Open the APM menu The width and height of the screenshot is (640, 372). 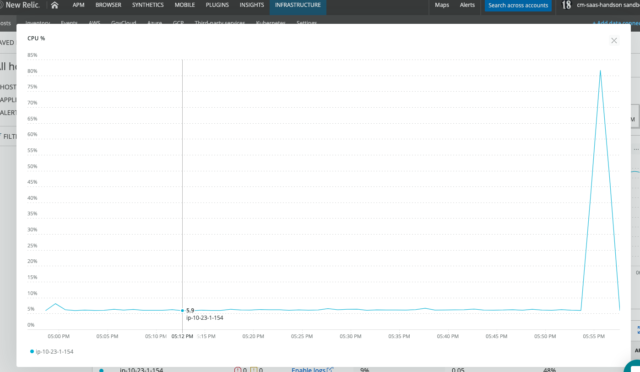click(x=78, y=5)
